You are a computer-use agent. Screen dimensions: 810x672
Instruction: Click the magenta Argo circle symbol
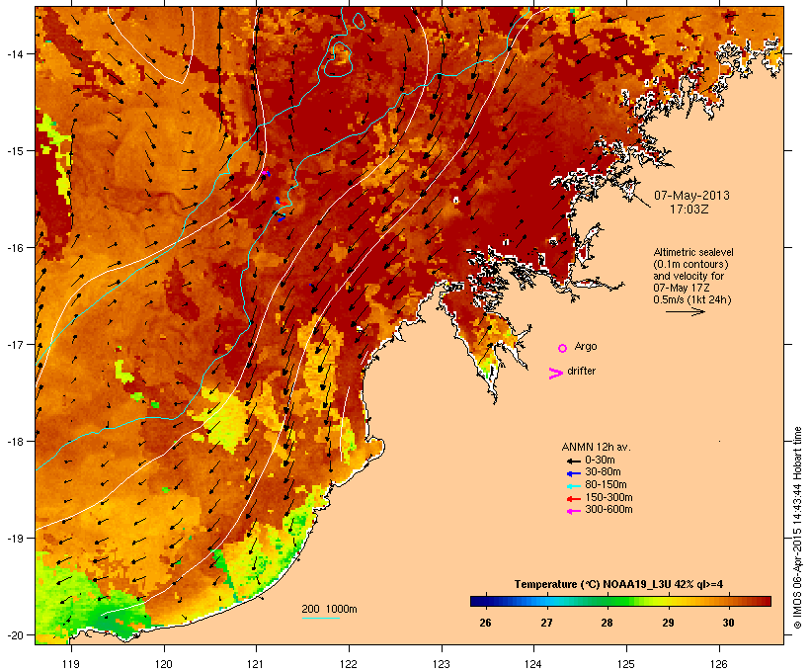click(563, 348)
